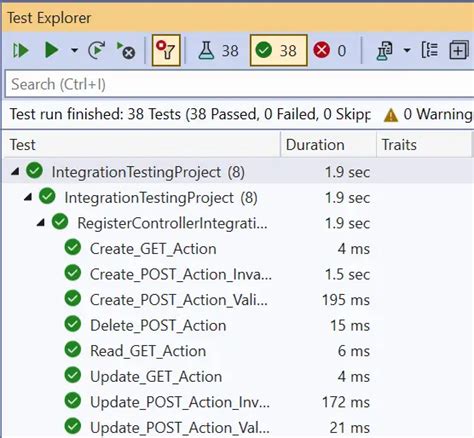Click the Test Explorer panel title
This screenshot has width=474, height=438.
[x=49, y=18]
